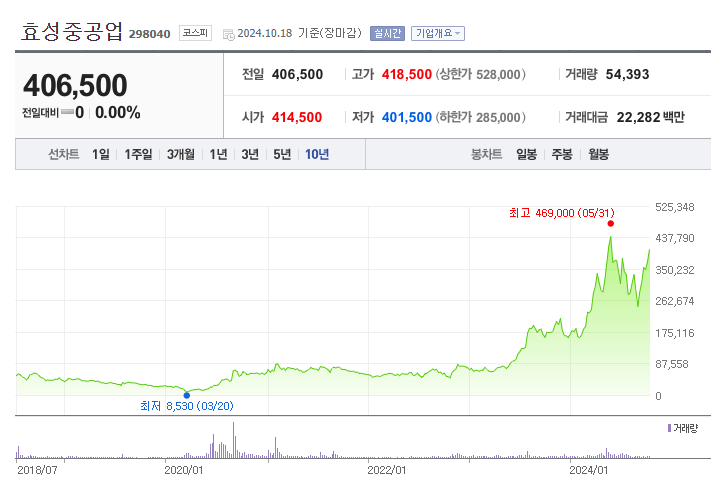Click the 상한가 528,000 upper limit text
Screen dimensions: 711x488
point(481,74)
